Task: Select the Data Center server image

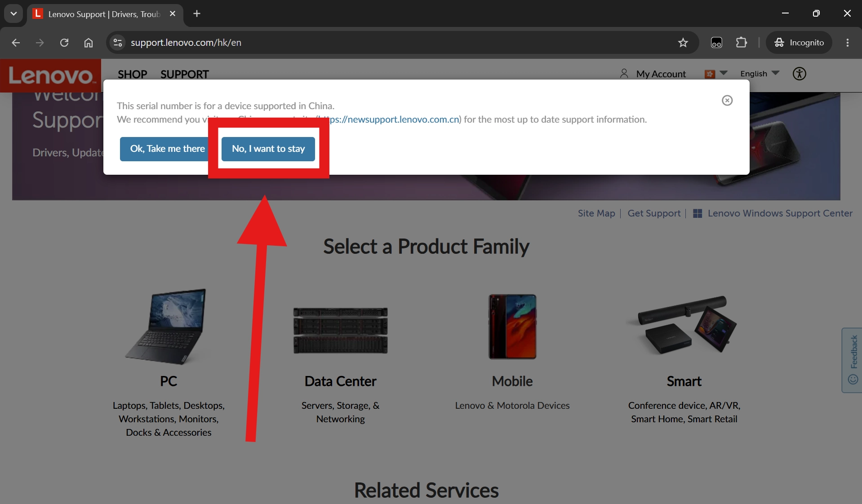Action: tap(340, 331)
